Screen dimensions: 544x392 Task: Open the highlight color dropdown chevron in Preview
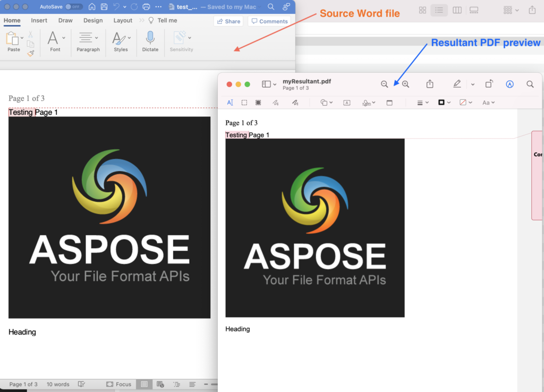(x=472, y=84)
